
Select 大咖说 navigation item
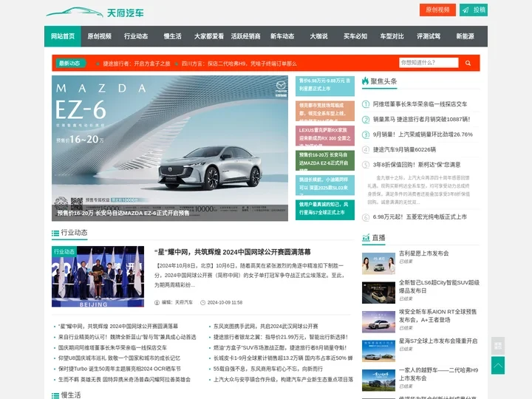[319, 36]
